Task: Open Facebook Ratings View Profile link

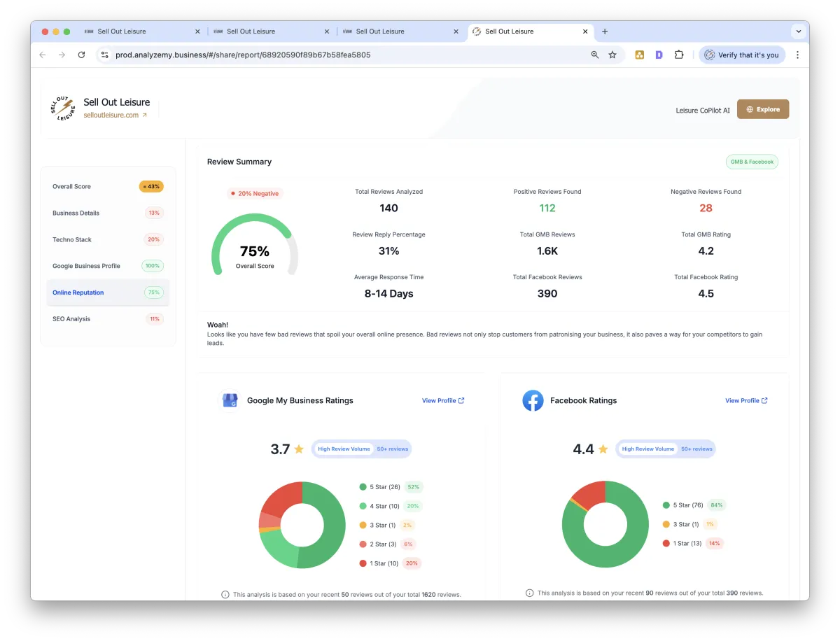Action: 746,401
